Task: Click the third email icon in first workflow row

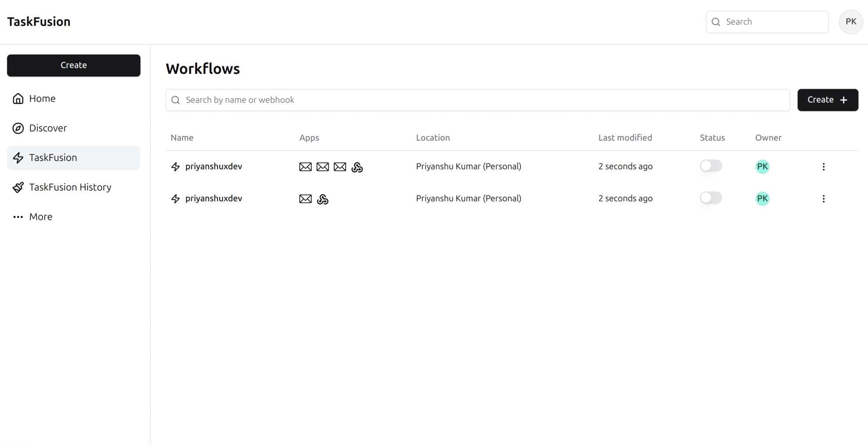Action: pyautogui.click(x=340, y=167)
